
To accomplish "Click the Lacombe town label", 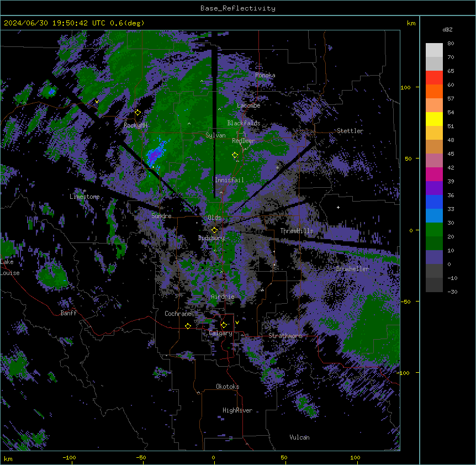I will (x=248, y=105).
